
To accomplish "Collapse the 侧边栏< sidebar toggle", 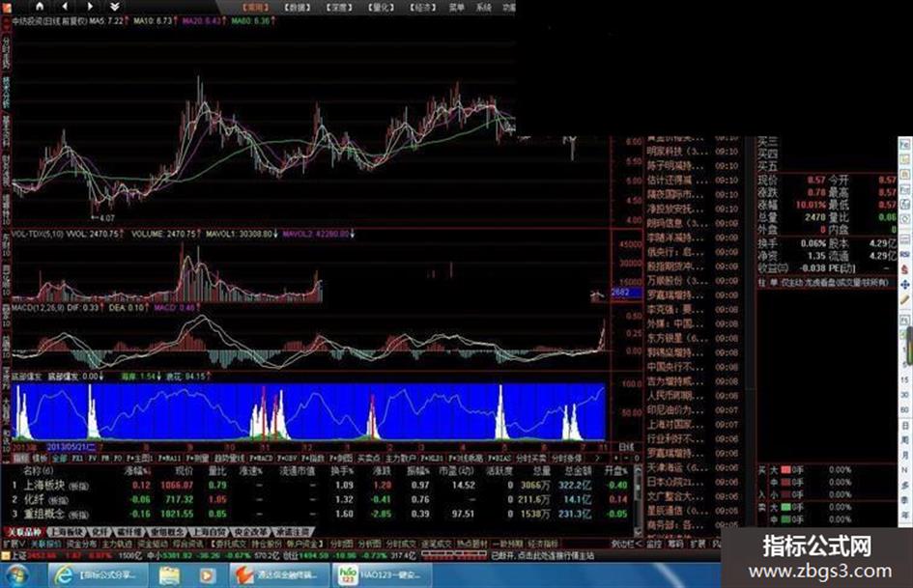I will [x=627, y=544].
